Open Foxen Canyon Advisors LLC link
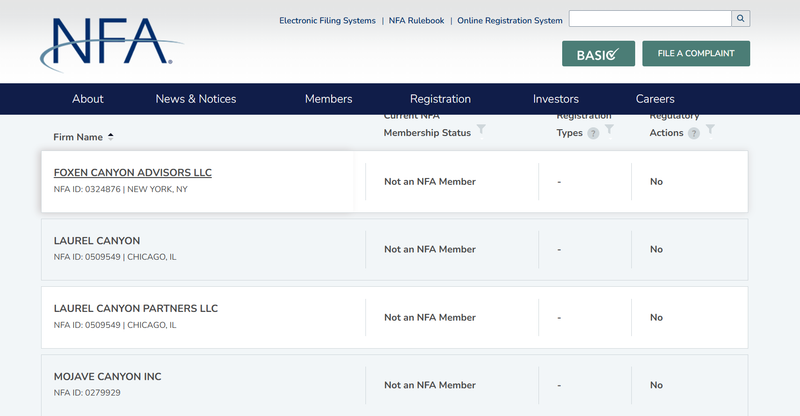The height and width of the screenshot is (416, 800). (x=133, y=173)
